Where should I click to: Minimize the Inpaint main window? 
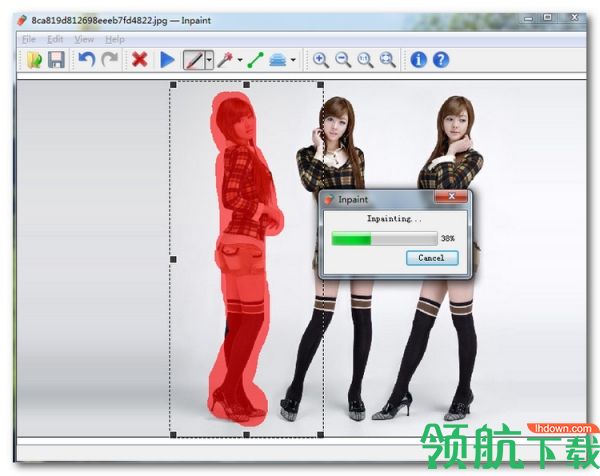coord(529,18)
